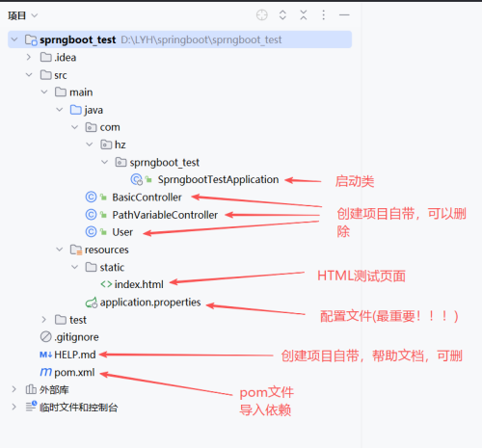482x448 pixels.
Task: Click the 'resources' folder label
Action: 107,250
